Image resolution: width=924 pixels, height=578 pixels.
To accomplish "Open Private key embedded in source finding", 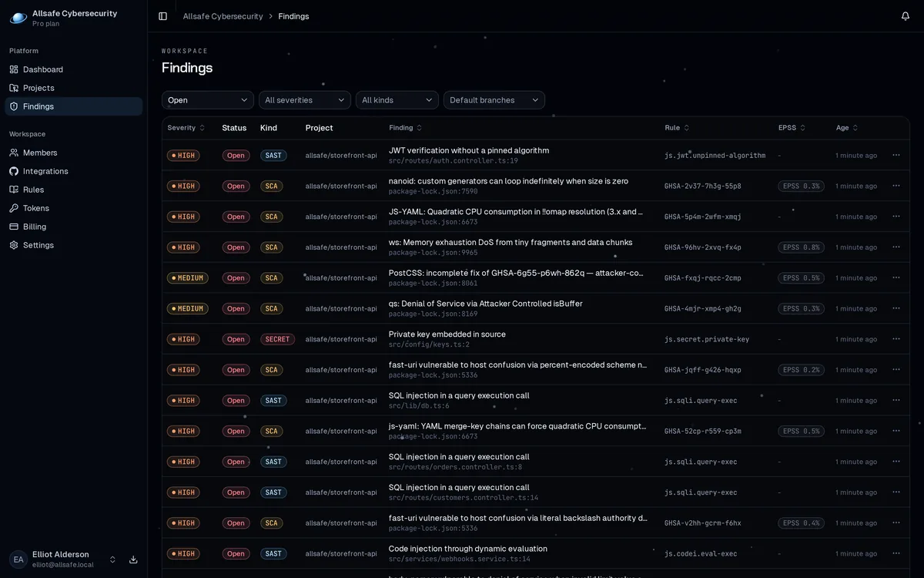I will (x=447, y=334).
